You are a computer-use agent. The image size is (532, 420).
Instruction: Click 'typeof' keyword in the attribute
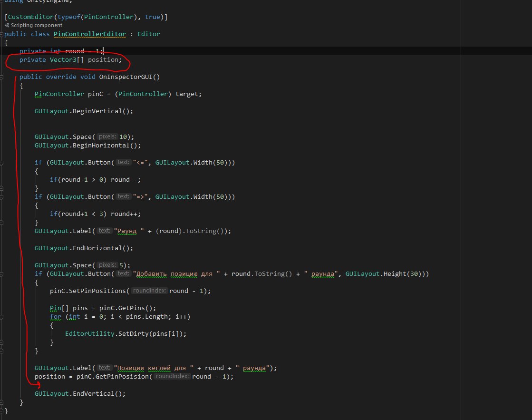point(69,17)
